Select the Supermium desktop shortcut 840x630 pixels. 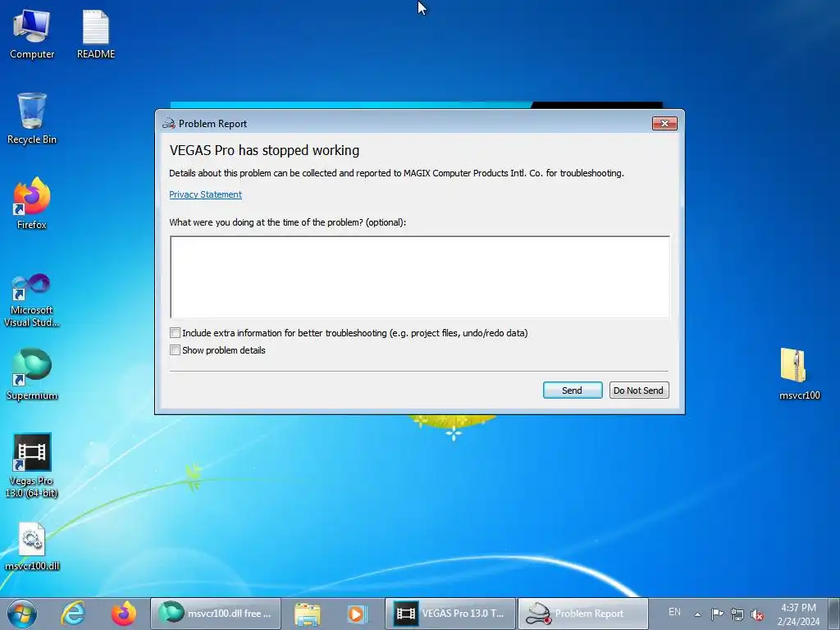(32, 374)
